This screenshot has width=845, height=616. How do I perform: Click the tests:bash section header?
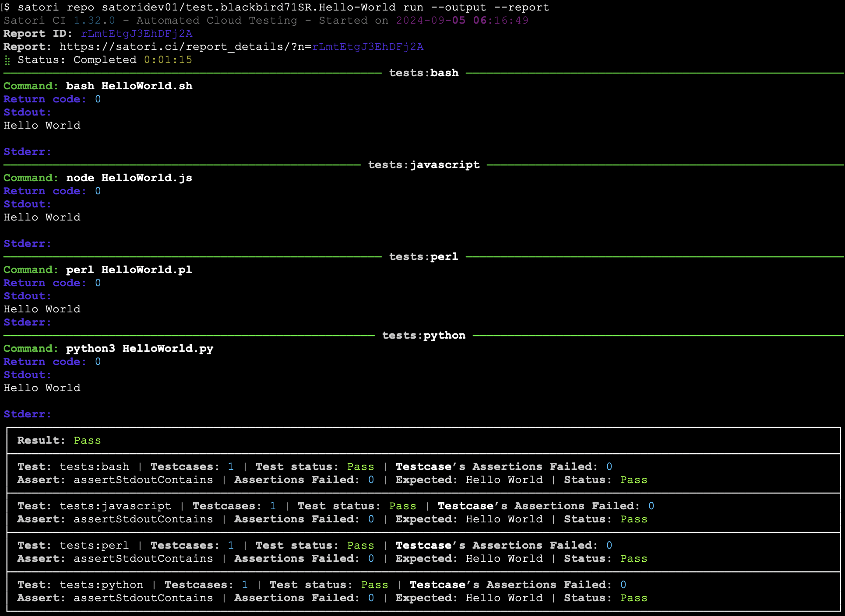(424, 73)
